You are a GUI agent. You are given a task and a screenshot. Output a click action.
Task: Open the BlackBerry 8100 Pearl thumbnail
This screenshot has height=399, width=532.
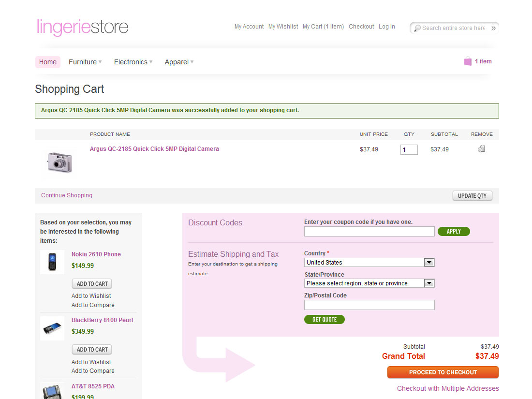click(x=52, y=328)
